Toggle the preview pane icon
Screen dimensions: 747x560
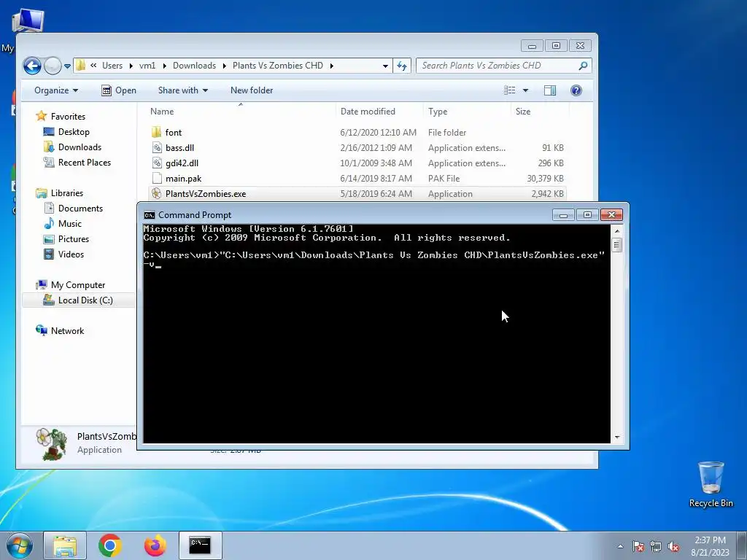pyautogui.click(x=550, y=90)
